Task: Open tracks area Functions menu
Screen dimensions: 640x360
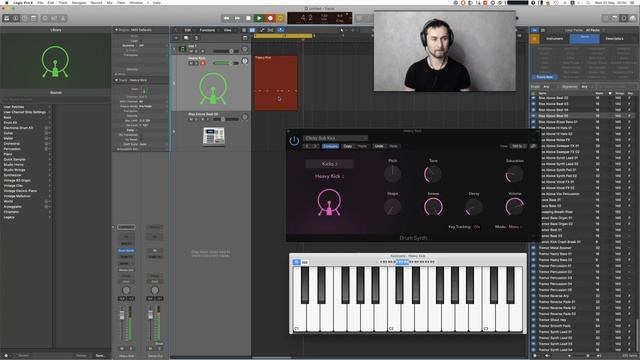Action: pyautogui.click(x=207, y=30)
